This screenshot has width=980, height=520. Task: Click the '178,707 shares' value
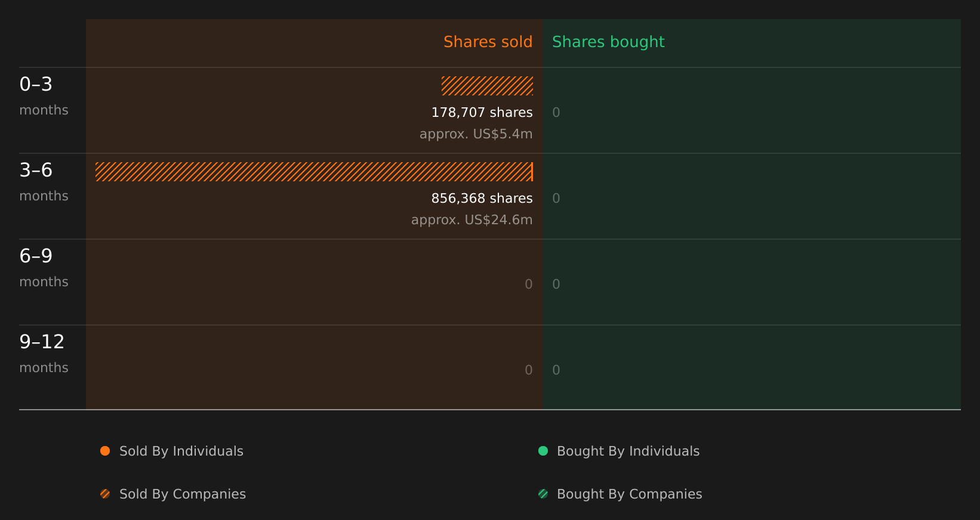tap(482, 112)
